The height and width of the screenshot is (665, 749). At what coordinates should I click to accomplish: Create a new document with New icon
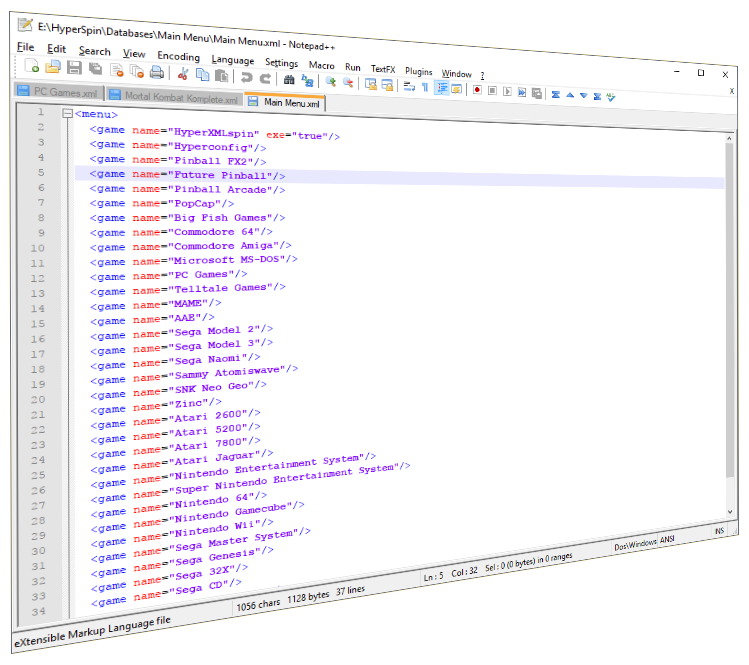[32, 65]
